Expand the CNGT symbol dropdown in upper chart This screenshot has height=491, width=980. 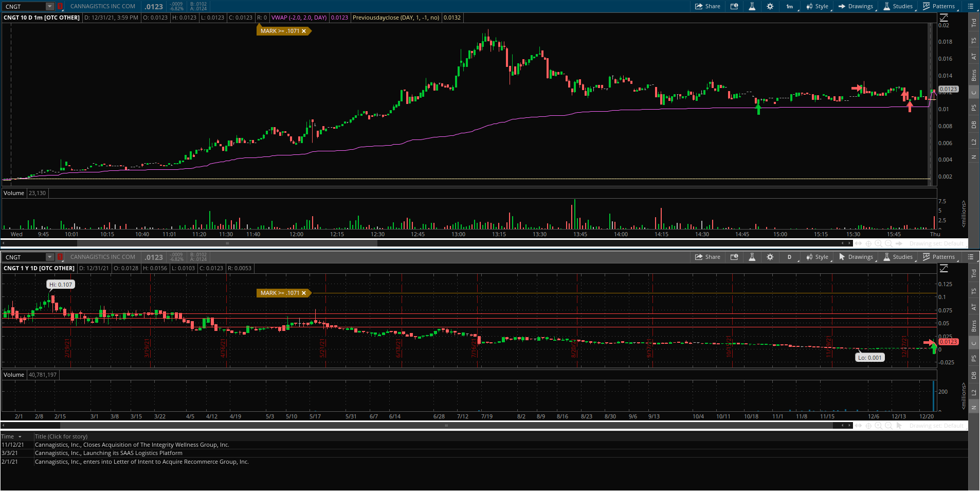click(50, 7)
